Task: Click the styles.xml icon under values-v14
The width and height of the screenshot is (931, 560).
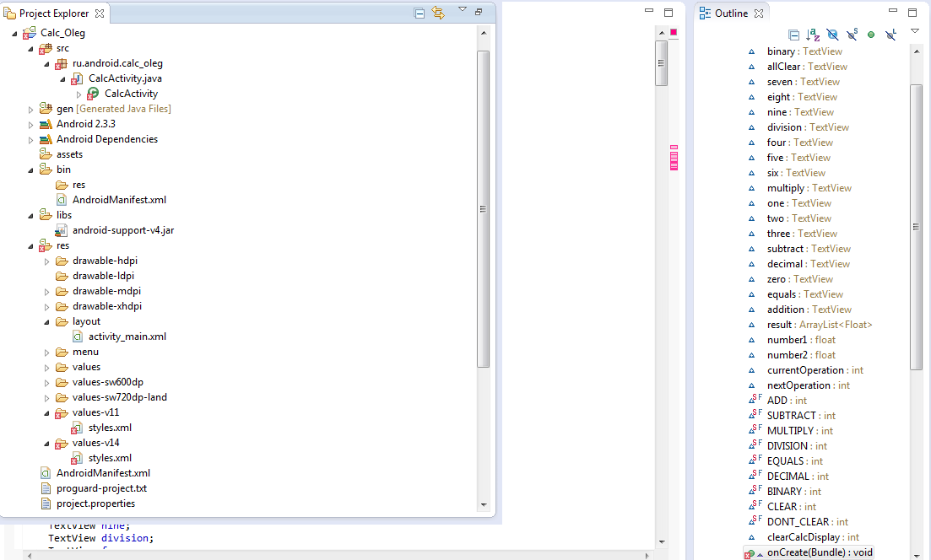Action: point(77,458)
